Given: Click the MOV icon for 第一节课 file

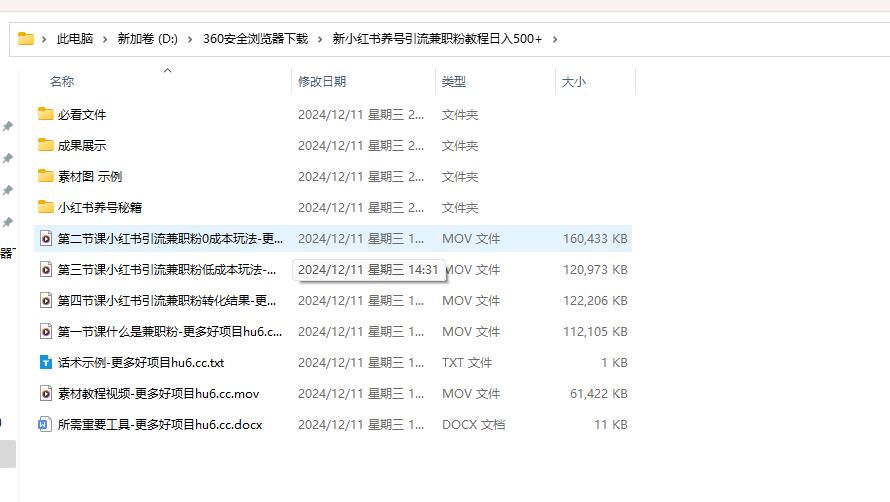Looking at the screenshot, I should [46, 331].
